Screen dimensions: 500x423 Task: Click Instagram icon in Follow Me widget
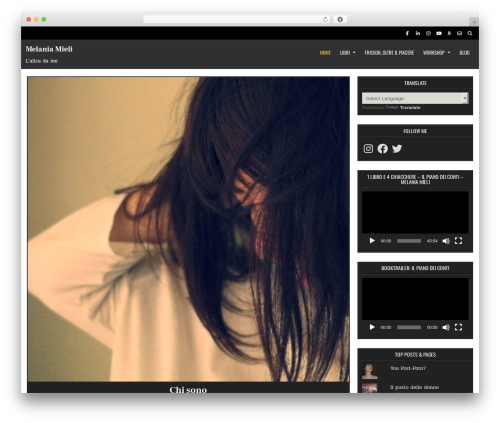click(368, 148)
